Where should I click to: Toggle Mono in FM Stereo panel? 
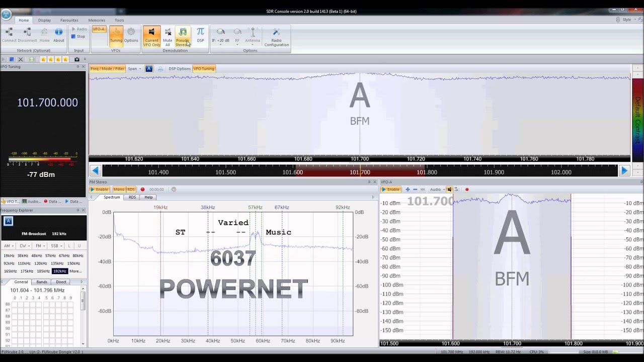coord(119,190)
